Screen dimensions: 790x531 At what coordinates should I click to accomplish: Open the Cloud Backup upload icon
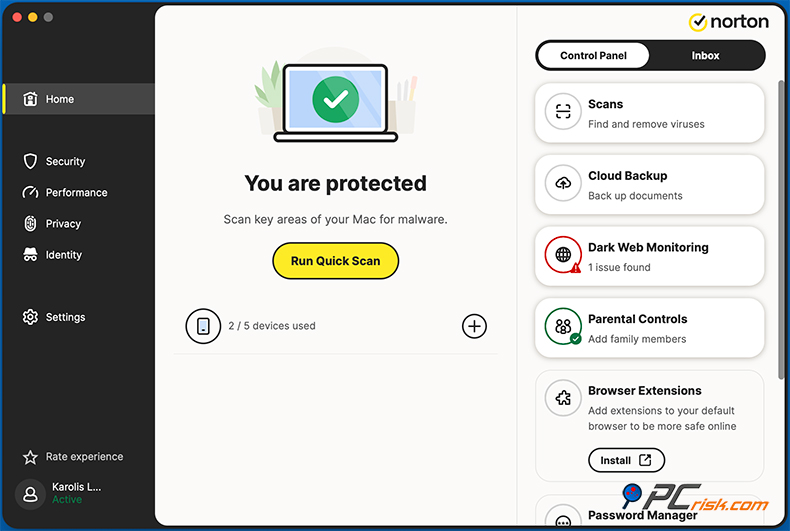click(563, 184)
